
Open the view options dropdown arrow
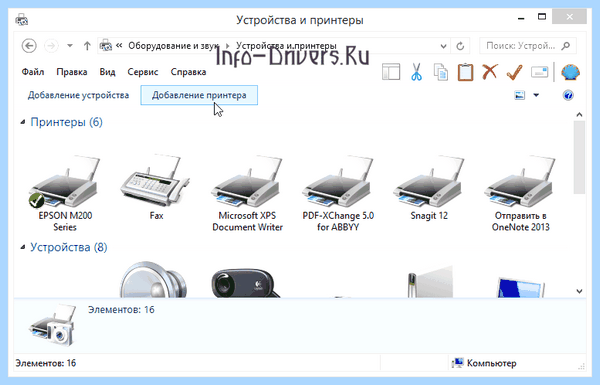pos(536,95)
